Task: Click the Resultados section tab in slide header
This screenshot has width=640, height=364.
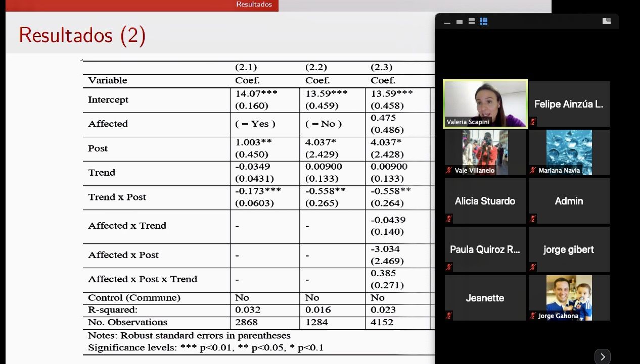Action: [254, 5]
